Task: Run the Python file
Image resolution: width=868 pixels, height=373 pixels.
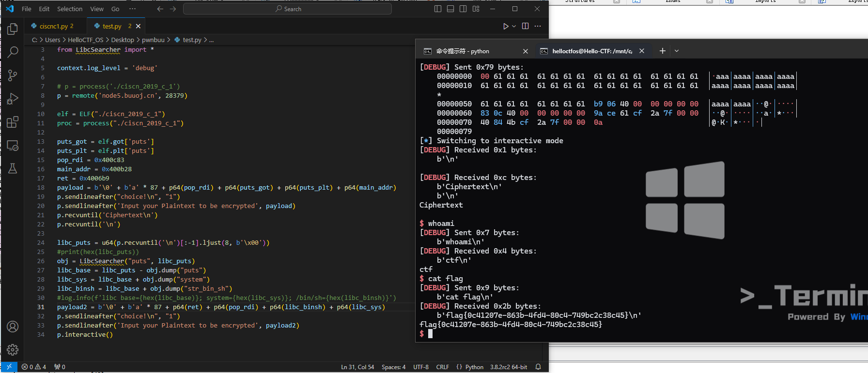Action: pyautogui.click(x=506, y=26)
